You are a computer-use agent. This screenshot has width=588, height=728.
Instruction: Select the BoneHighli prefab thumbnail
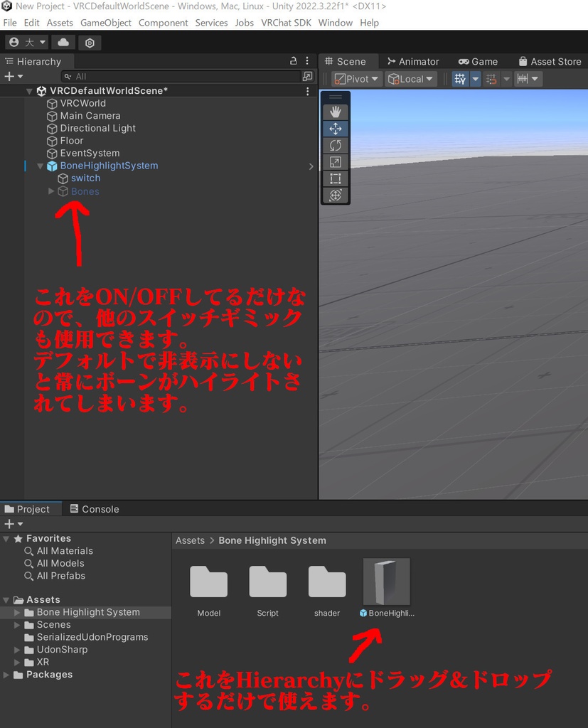pos(386,581)
